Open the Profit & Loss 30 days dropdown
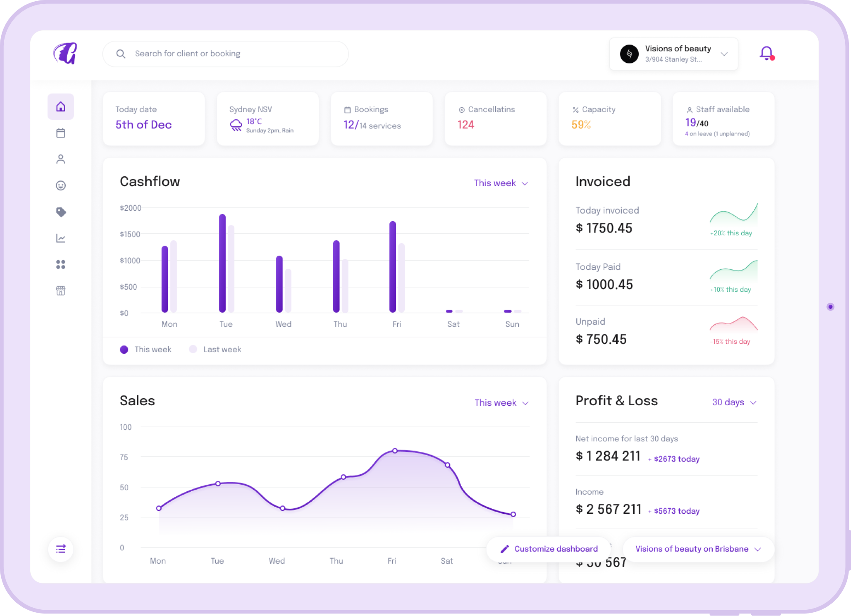 click(734, 402)
